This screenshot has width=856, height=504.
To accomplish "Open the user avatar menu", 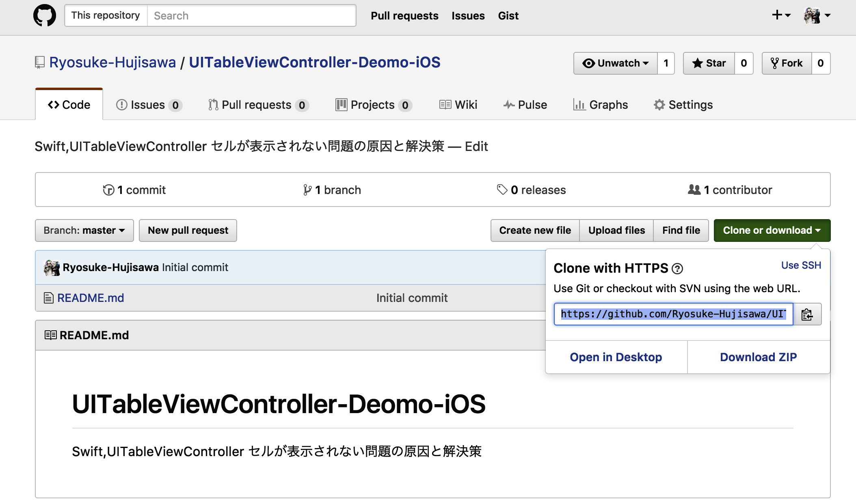I will (817, 15).
